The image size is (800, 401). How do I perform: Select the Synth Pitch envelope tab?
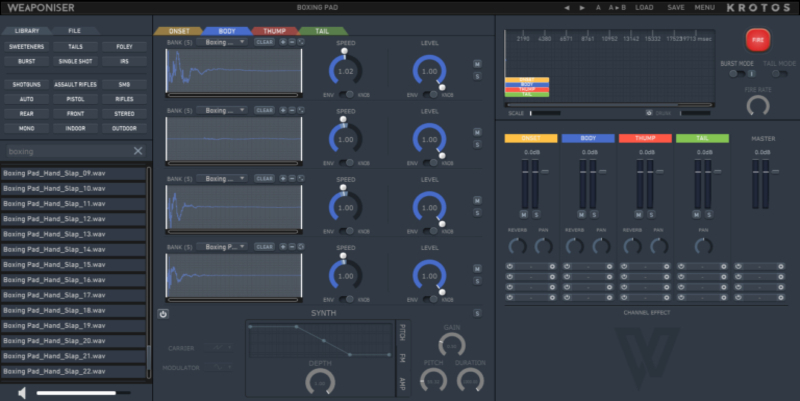point(403,332)
